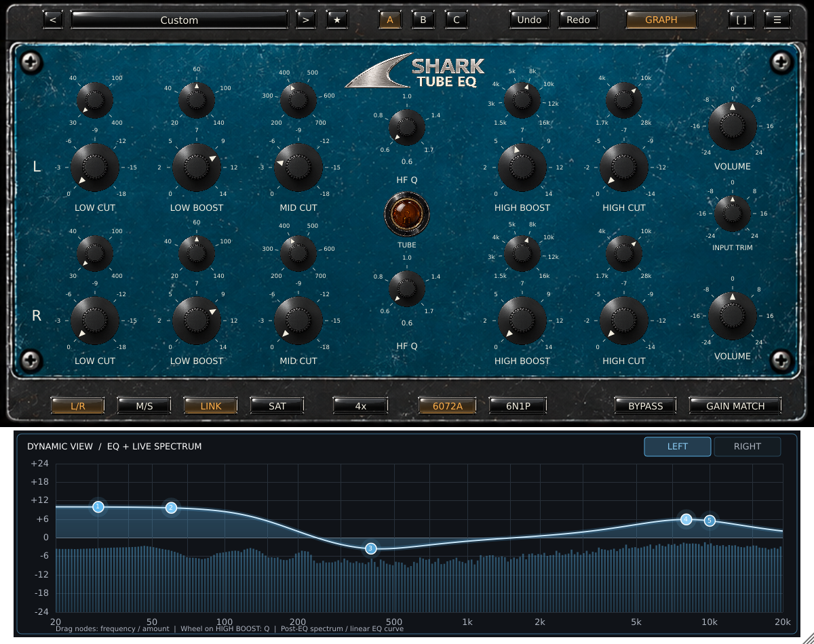Click the 4x oversampling button

(x=361, y=406)
